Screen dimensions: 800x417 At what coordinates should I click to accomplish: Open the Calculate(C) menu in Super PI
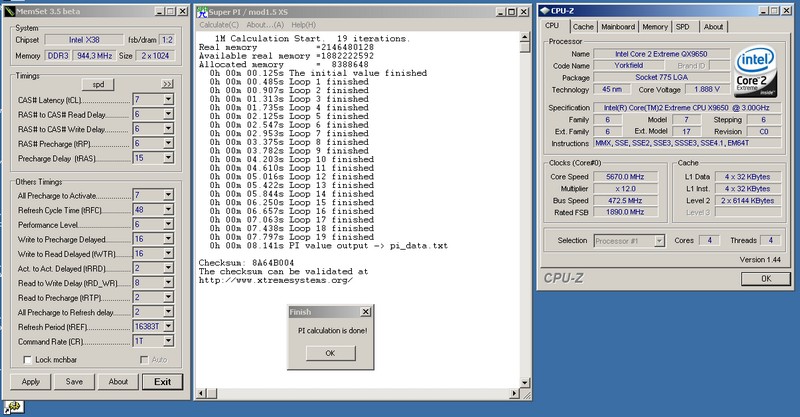[x=219, y=24]
